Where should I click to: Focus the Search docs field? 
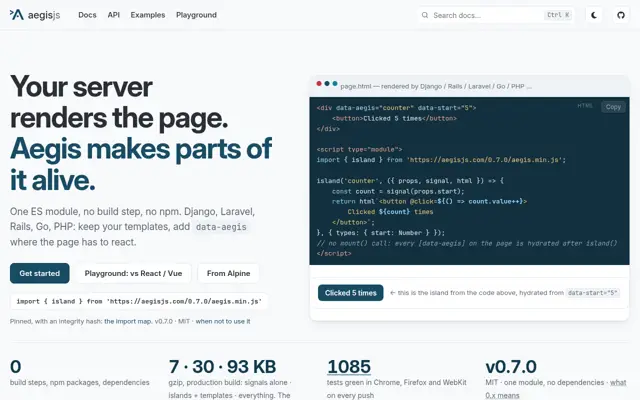[496, 15]
